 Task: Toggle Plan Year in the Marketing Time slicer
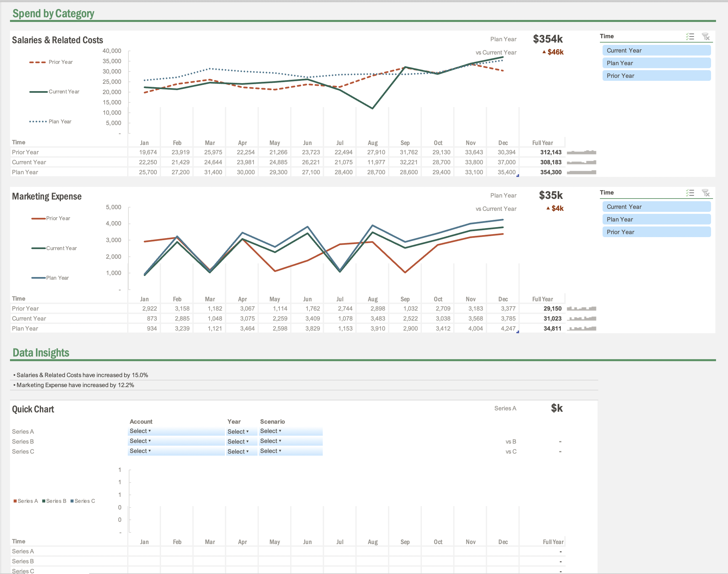coord(656,219)
